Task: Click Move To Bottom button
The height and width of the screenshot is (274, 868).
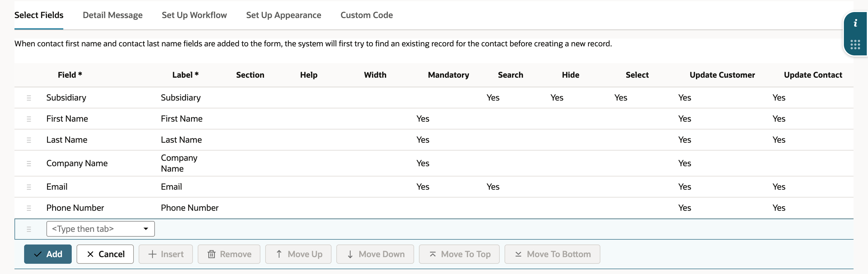Action: pyautogui.click(x=552, y=254)
